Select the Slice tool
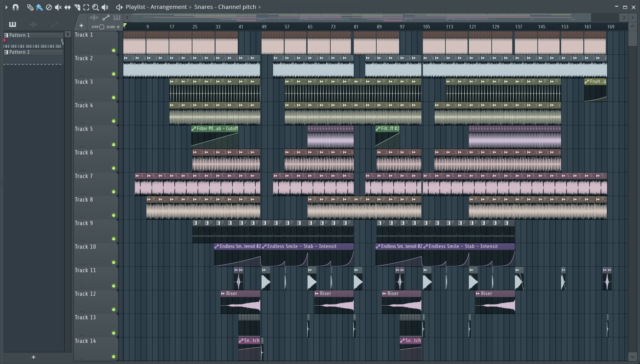 point(77,7)
